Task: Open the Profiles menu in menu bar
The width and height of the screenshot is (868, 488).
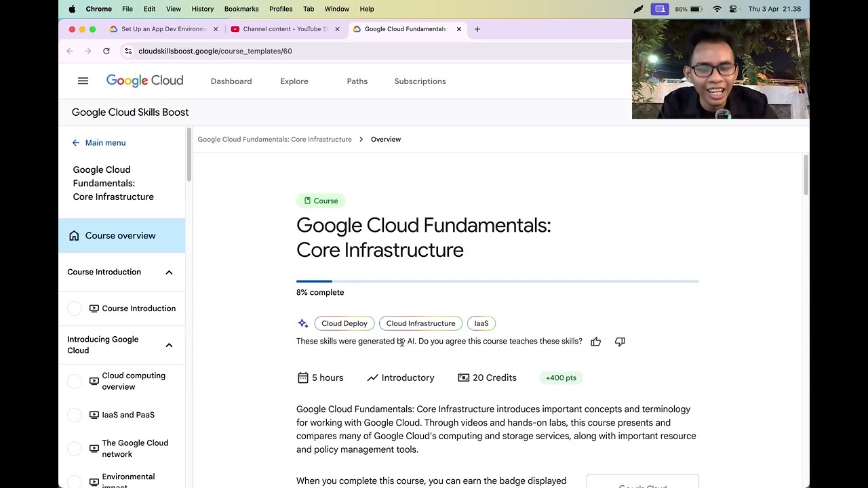Action: 281,9
